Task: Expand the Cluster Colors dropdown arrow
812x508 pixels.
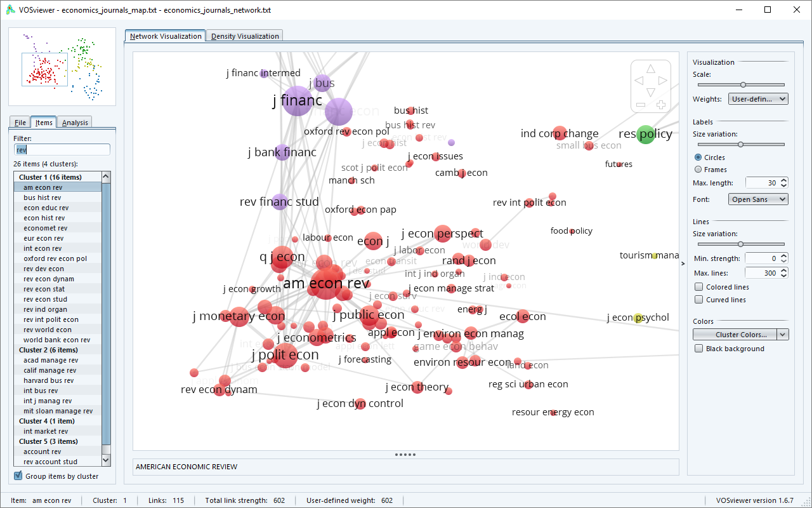Action: (x=783, y=335)
